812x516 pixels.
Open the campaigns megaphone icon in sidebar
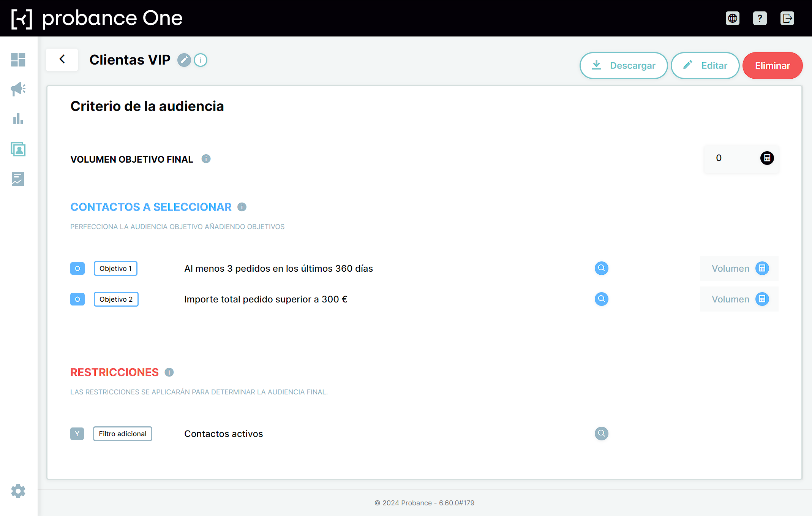18,89
